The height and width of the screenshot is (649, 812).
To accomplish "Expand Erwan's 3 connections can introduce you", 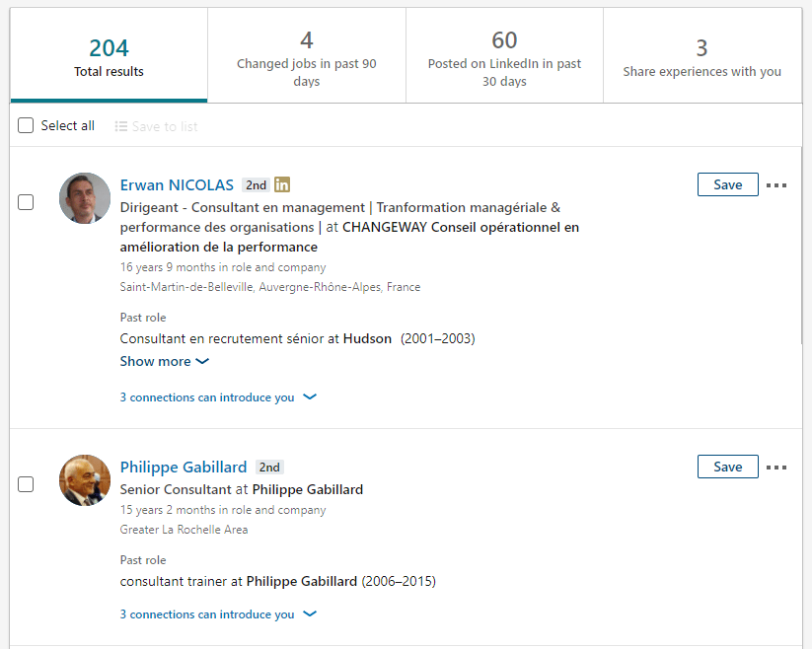I will click(218, 397).
